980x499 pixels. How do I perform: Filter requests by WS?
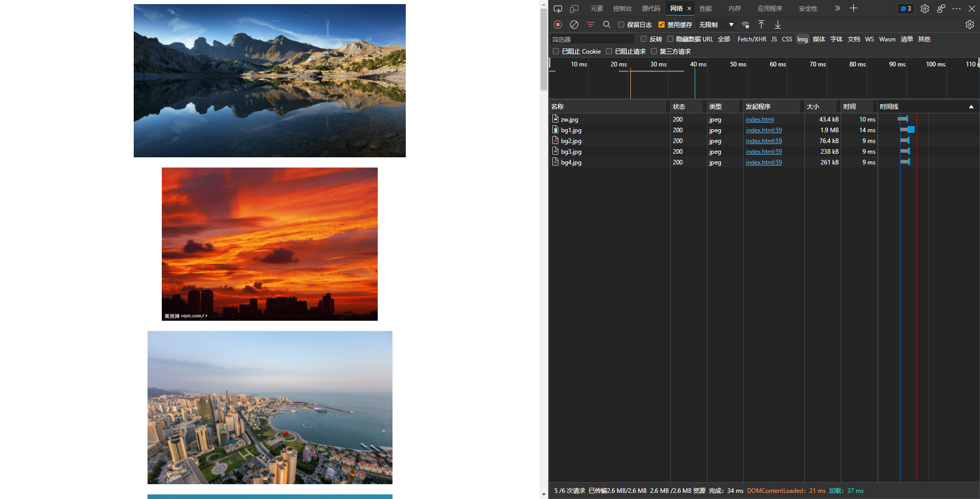(x=869, y=39)
